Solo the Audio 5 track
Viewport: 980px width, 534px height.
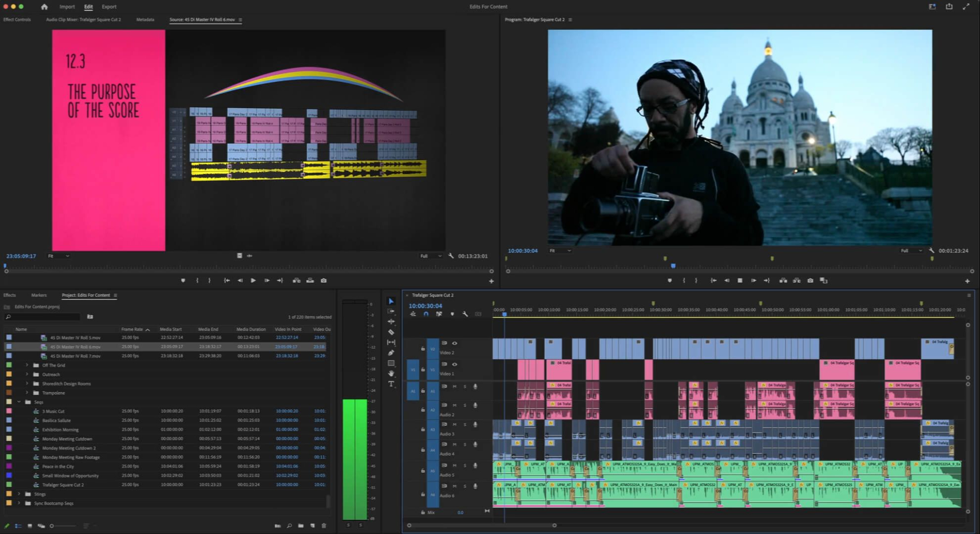tap(464, 466)
